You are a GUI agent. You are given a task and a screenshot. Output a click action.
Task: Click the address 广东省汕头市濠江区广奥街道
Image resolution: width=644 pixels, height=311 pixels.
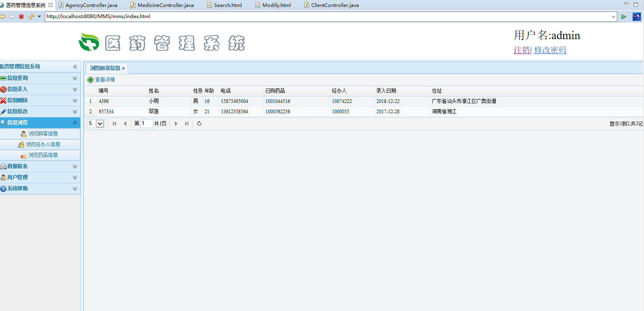point(464,101)
